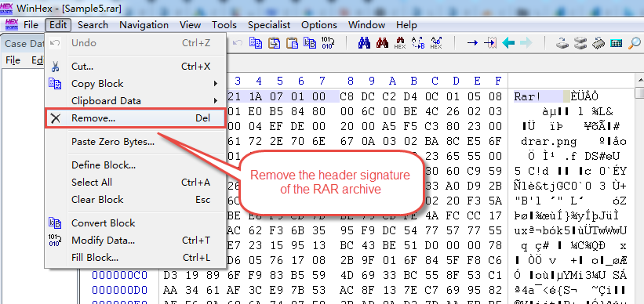Click offset label 000000D0
The image size is (644, 304).
click(119, 290)
